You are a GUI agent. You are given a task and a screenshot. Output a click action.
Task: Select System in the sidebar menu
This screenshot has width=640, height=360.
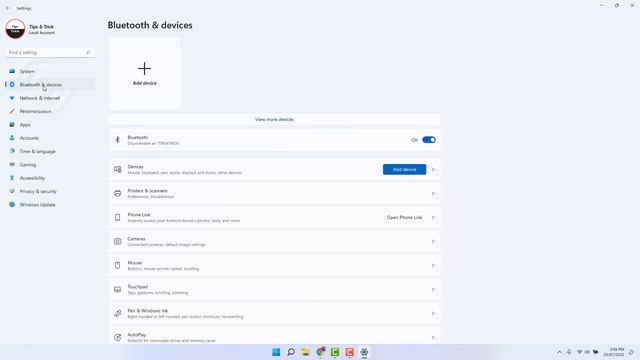click(x=50, y=71)
